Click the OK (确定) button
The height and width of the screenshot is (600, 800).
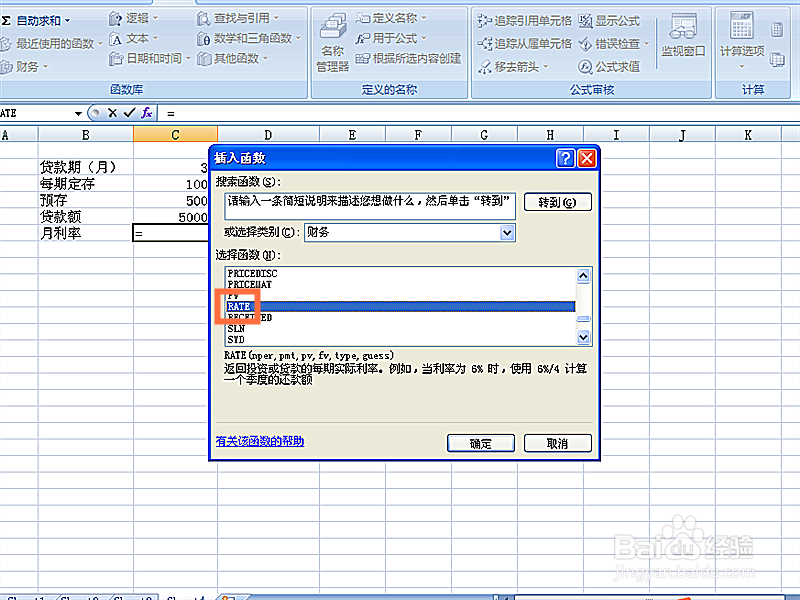[x=481, y=443]
